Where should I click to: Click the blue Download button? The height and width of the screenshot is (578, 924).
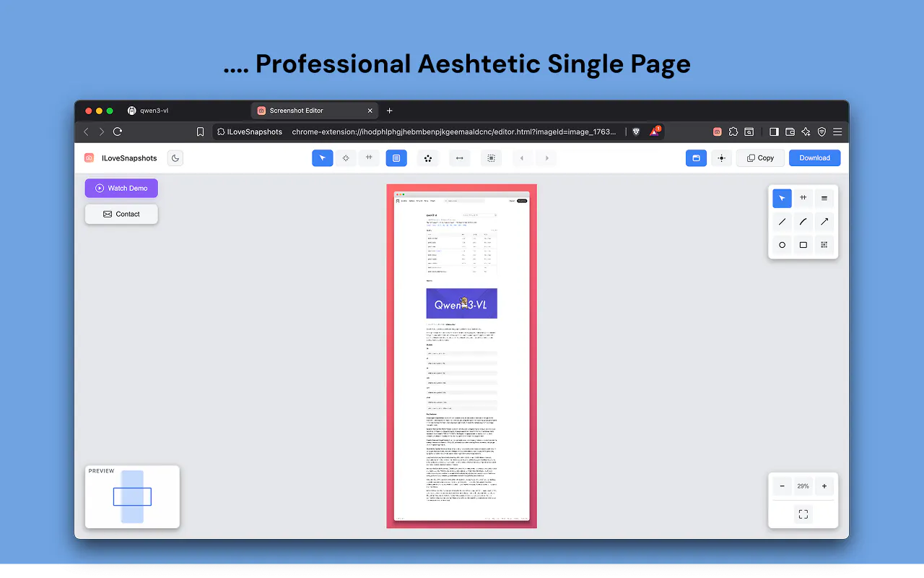click(814, 158)
